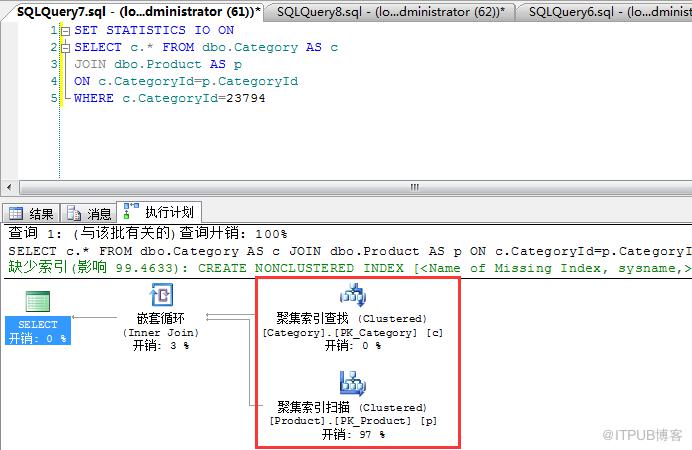Screen dimensions: 692x450
Task: Click the missing index 缺少索引 hint line
Action: point(349,268)
